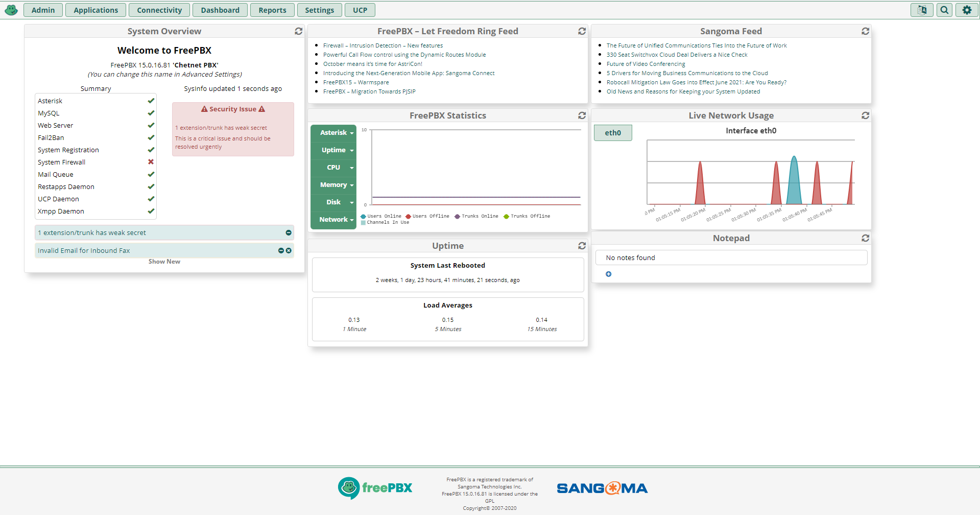
Task: Add a new note with plus icon
Action: [608, 274]
